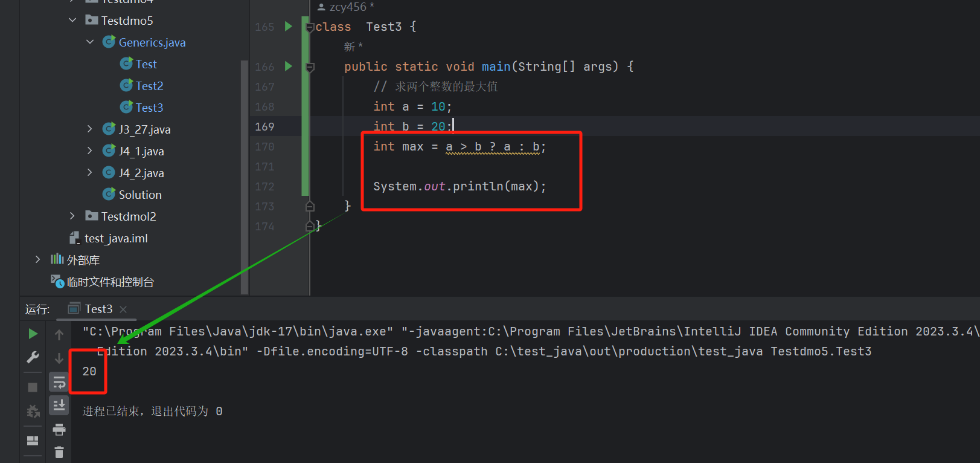Click the process finished exit code text
The height and width of the screenshot is (463, 980).
click(152, 411)
